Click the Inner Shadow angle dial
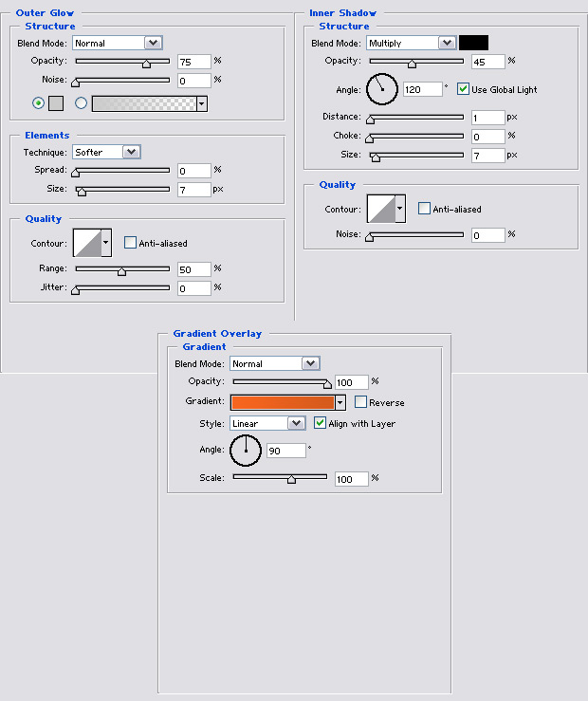This screenshot has width=588, height=701. click(381, 89)
